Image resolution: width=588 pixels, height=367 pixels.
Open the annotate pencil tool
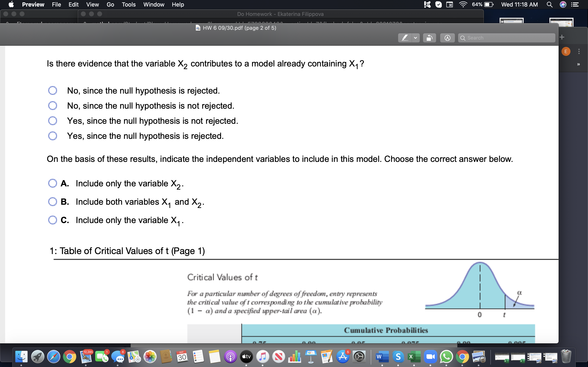(448, 38)
